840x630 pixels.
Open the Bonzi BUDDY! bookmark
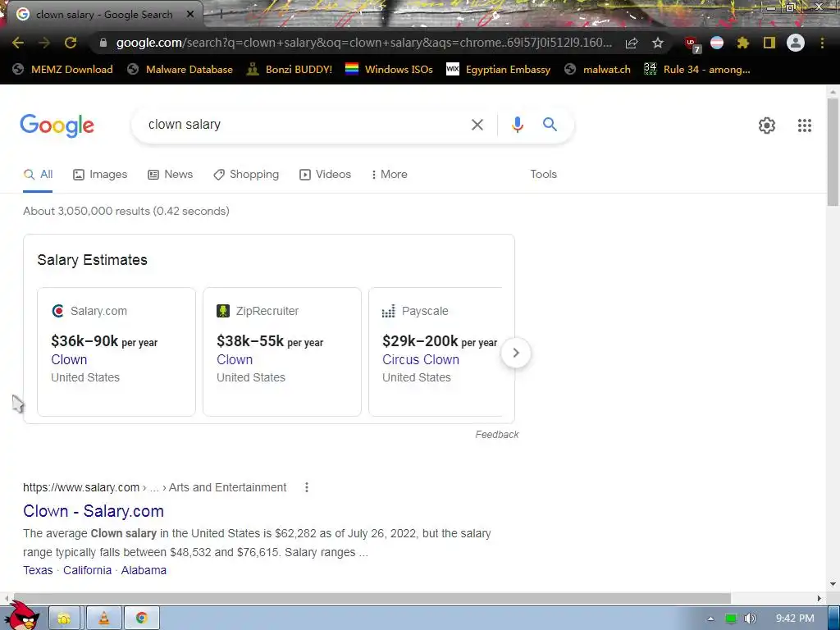(290, 69)
